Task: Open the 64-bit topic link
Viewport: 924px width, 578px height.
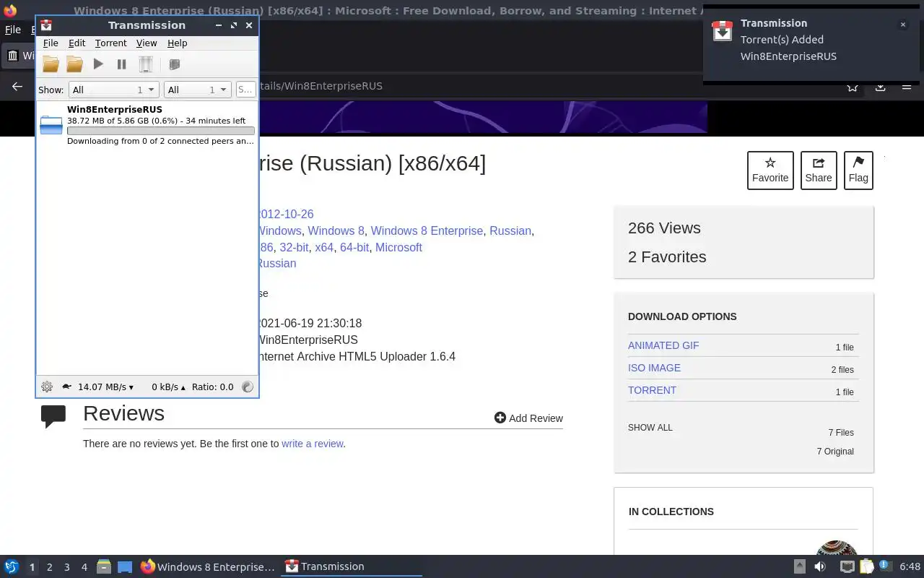Action: point(354,247)
